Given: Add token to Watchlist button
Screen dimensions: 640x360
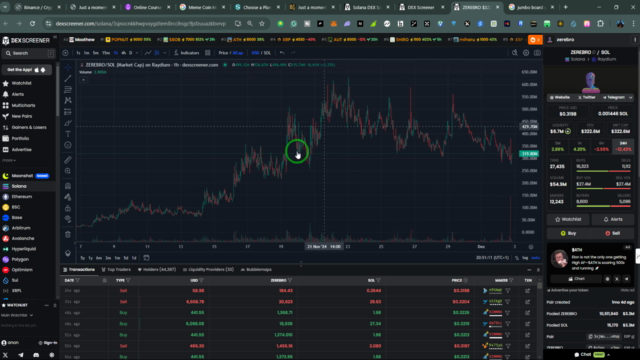Looking at the screenshot, I should pyautogui.click(x=568, y=219).
